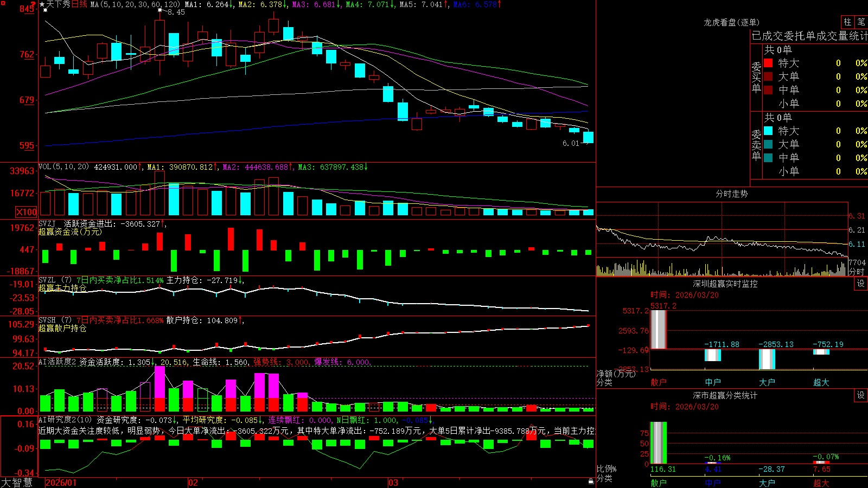
Task: Click the 深圳超赢实时监控 panel title
Action: pos(725,284)
